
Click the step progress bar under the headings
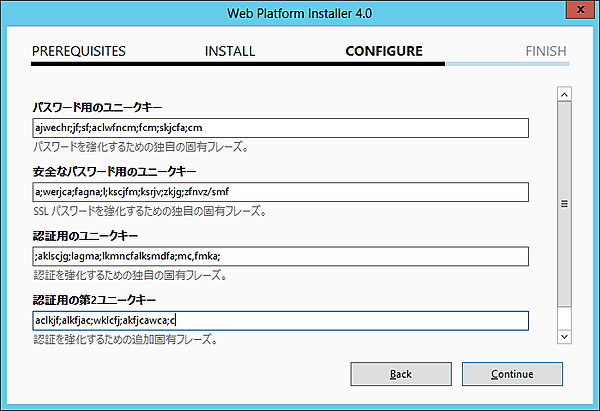(300, 64)
